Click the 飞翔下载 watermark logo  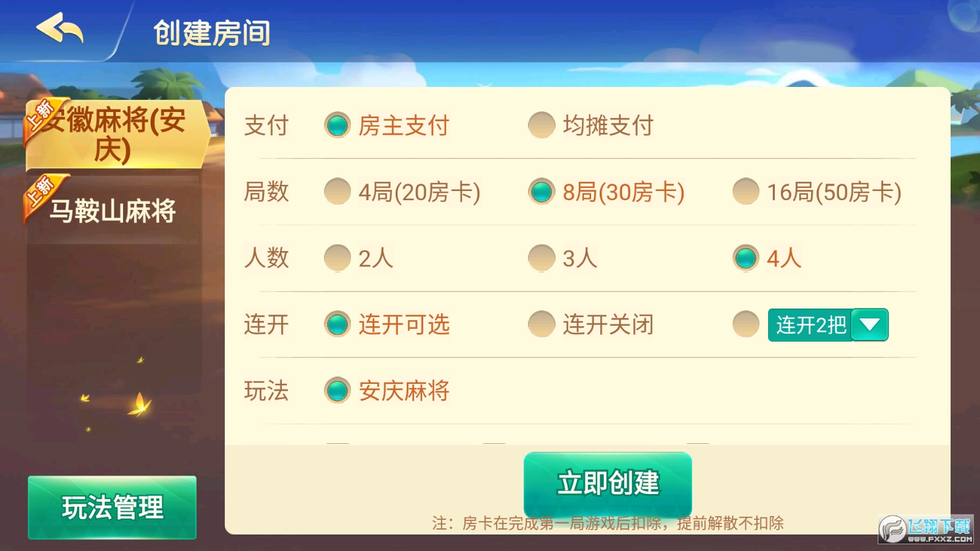(x=925, y=529)
